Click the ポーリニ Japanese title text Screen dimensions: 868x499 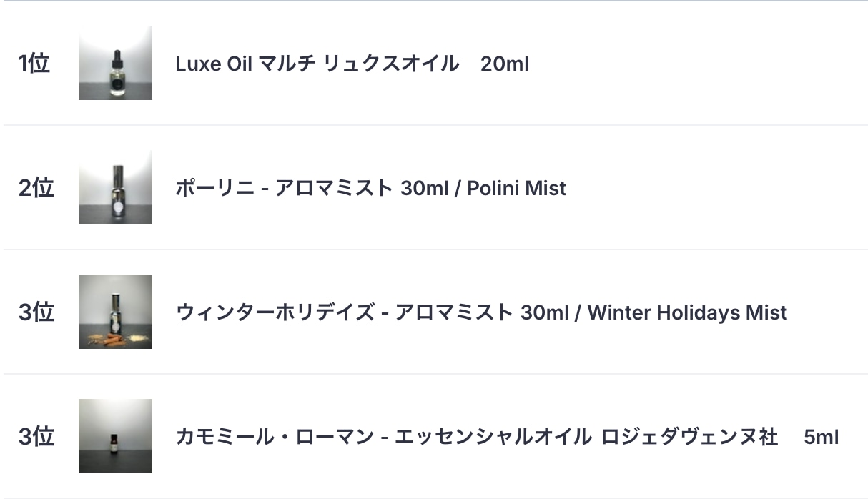(x=210, y=188)
